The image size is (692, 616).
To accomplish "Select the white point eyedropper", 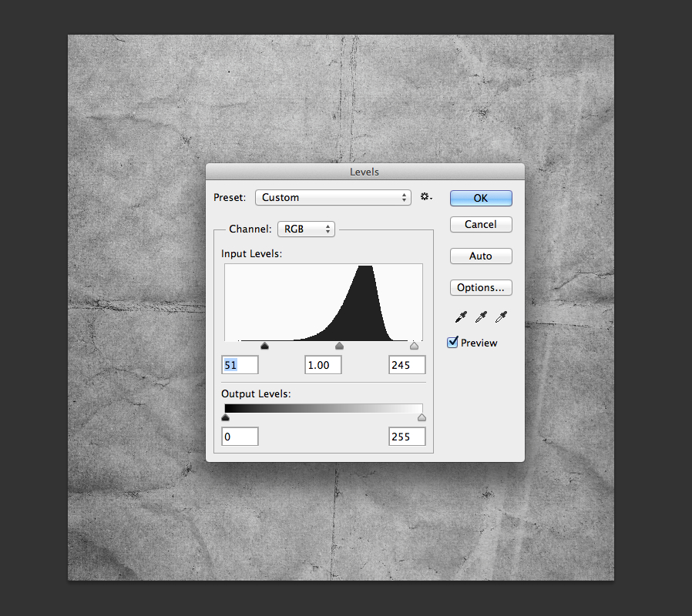I will point(502,316).
